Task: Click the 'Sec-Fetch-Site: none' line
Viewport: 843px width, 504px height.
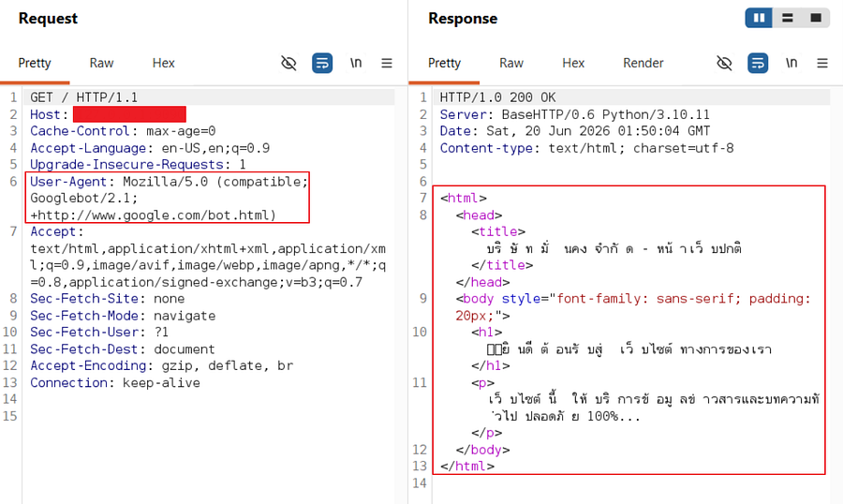Action: [107, 299]
